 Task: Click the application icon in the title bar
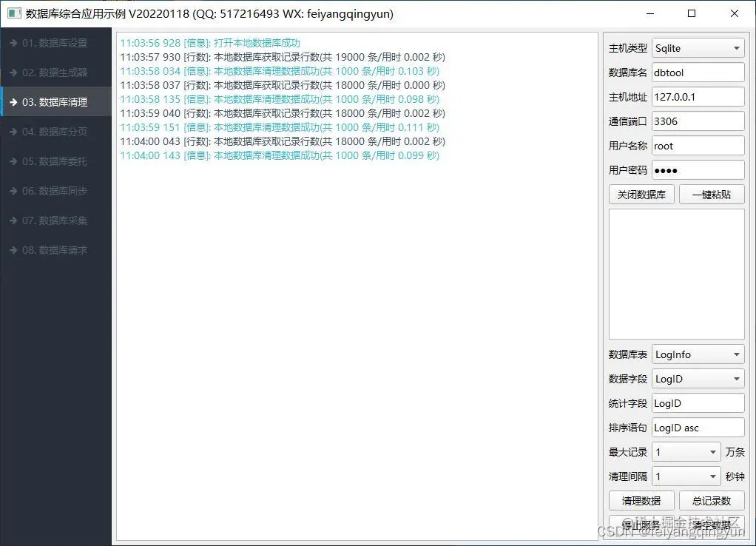coord(14,13)
